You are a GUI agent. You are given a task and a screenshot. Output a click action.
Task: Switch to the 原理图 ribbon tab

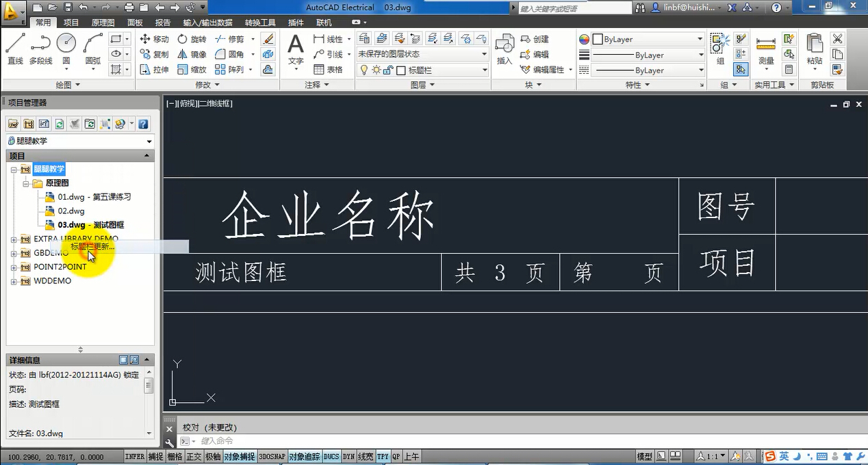point(103,23)
